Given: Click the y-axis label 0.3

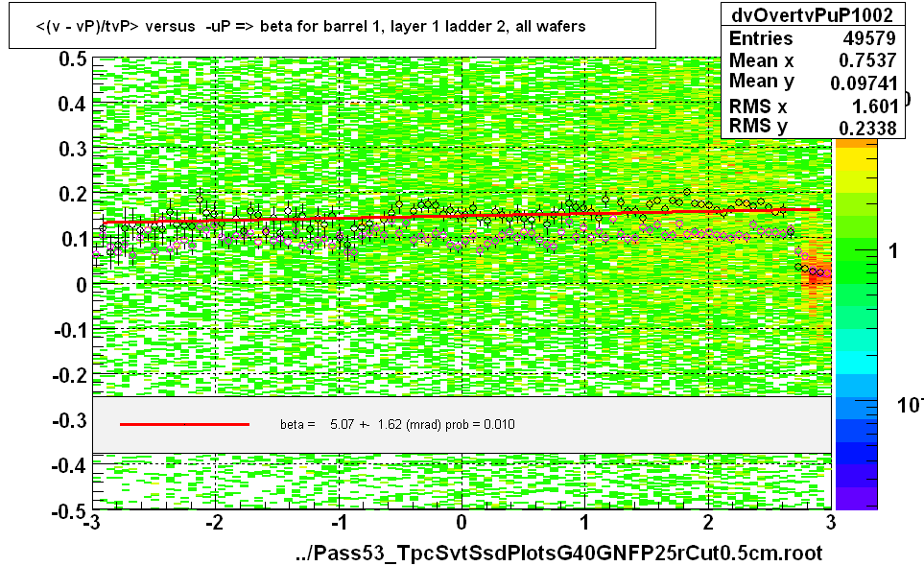Looking at the screenshot, I should (x=73, y=149).
